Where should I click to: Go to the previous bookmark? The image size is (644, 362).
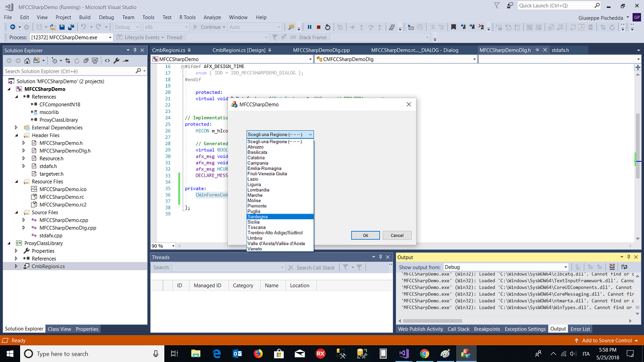pos(463,27)
